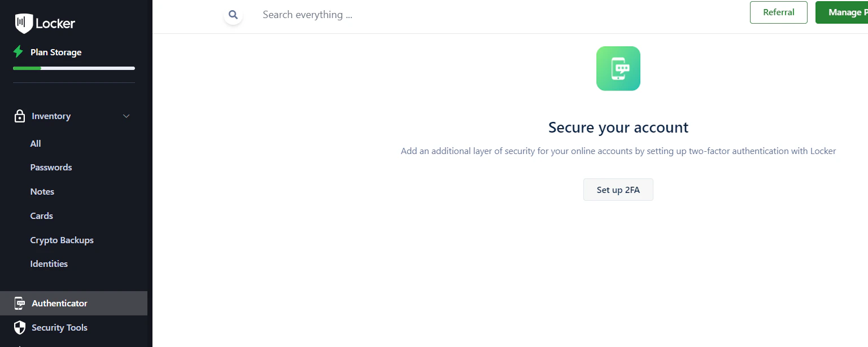Open the Cards category

41,216
